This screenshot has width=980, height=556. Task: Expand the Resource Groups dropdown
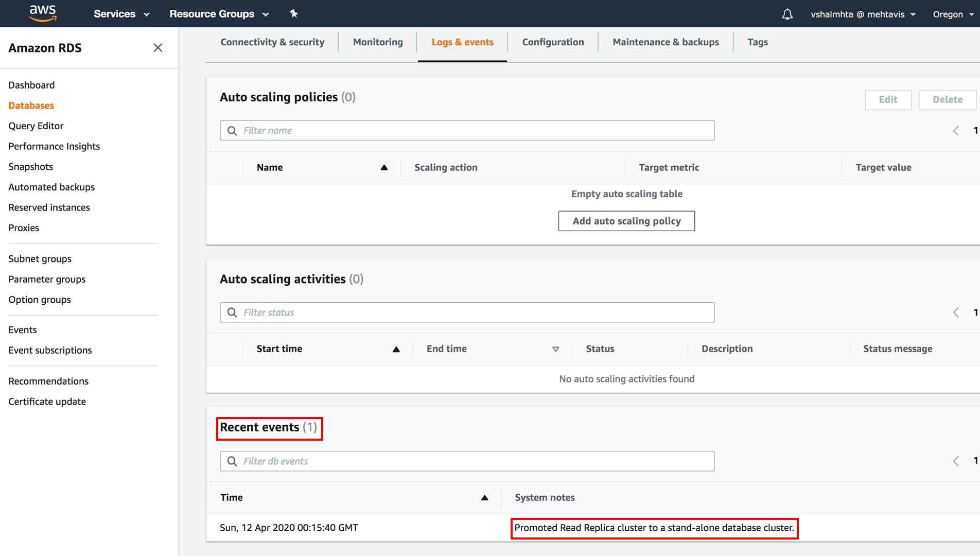pyautogui.click(x=219, y=14)
